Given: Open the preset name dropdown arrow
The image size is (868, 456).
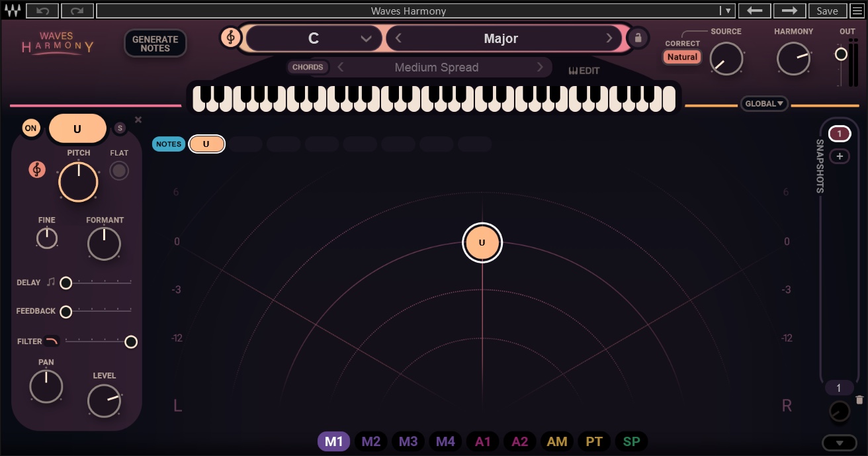Looking at the screenshot, I should (727, 11).
